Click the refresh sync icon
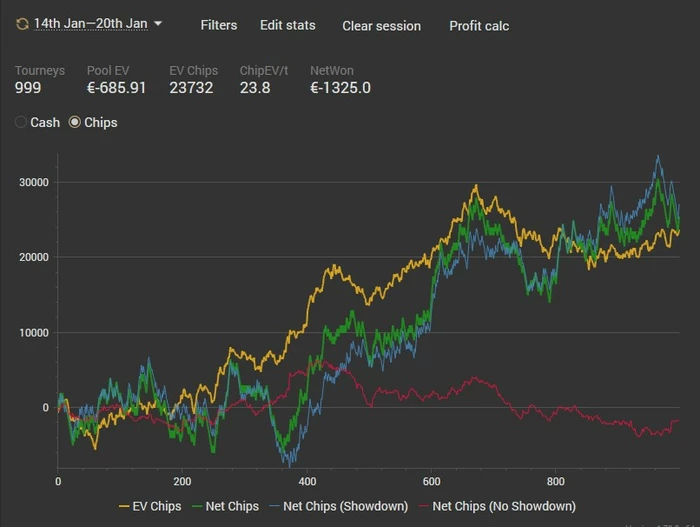Screen dimensions: 700x527 click(22, 23)
